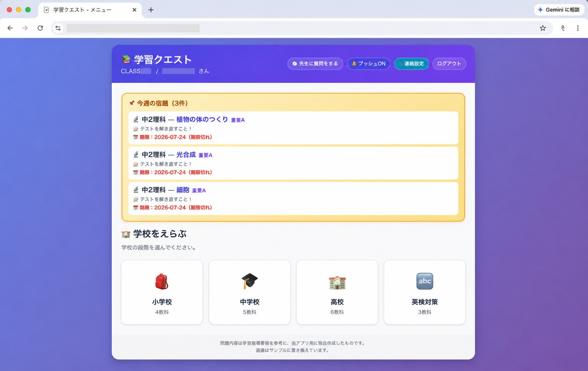
Task: Click the 学校の段階を選んでください text
Action: pyautogui.click(x=159, y=248)
